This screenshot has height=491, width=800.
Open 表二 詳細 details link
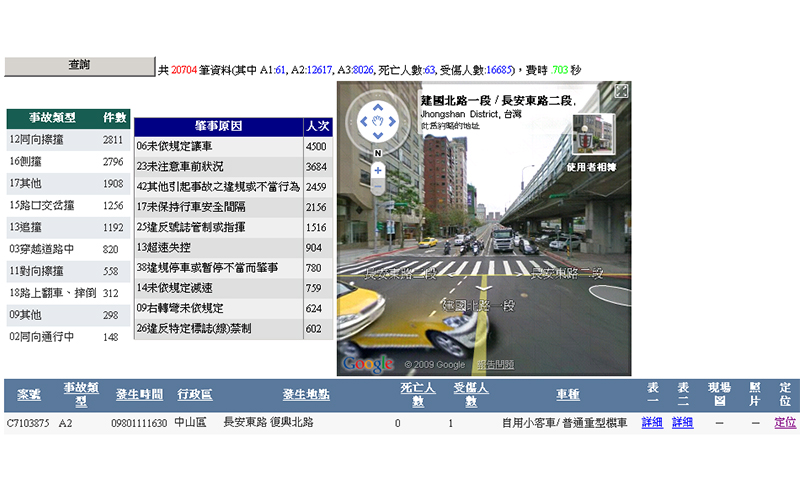682,423
